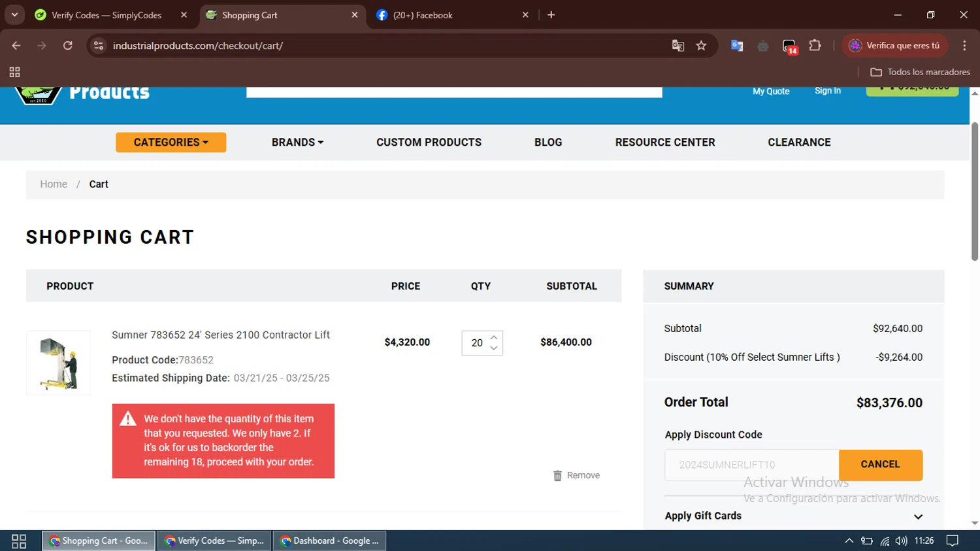The height and width of the screenshot is (551, 980).
Task: Open Sumner 783652 24' Series 2100 product link
Action: [x=221, y=335]
